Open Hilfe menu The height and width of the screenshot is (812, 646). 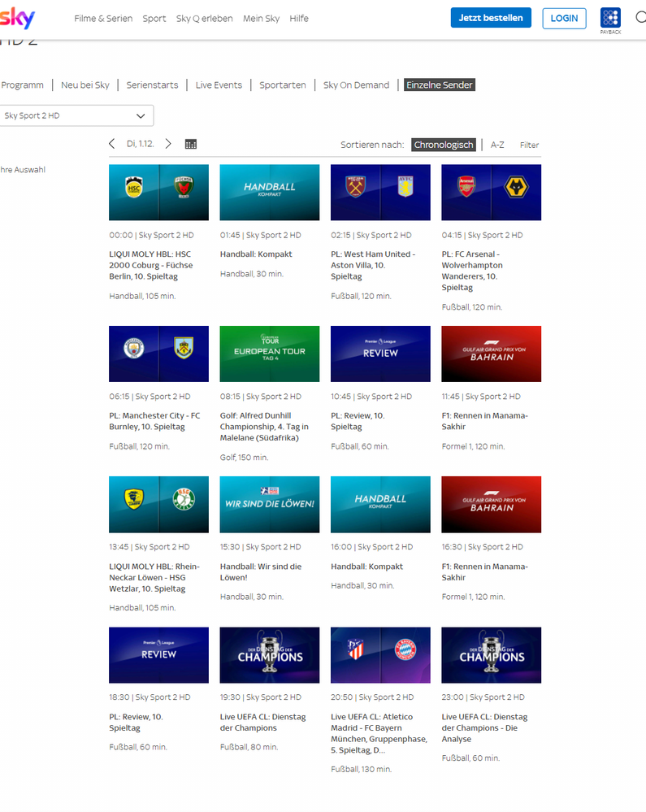[x=299, y=19]
